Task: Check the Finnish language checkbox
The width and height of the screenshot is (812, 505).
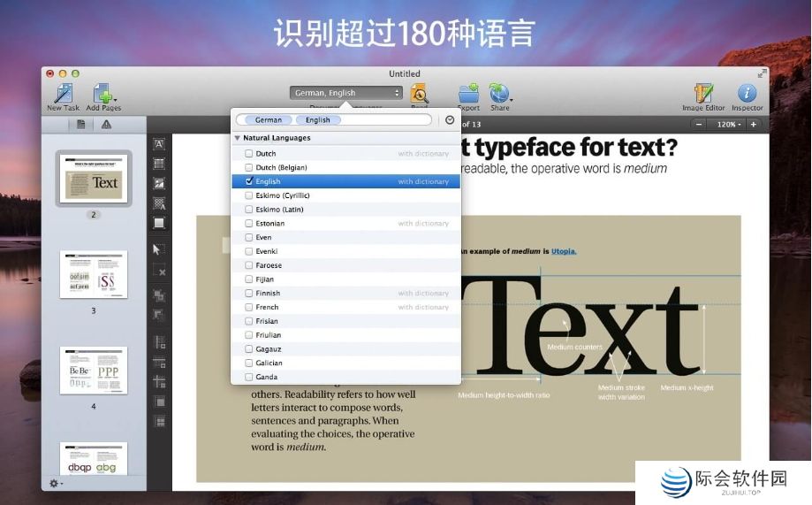Action: [248, 293]
